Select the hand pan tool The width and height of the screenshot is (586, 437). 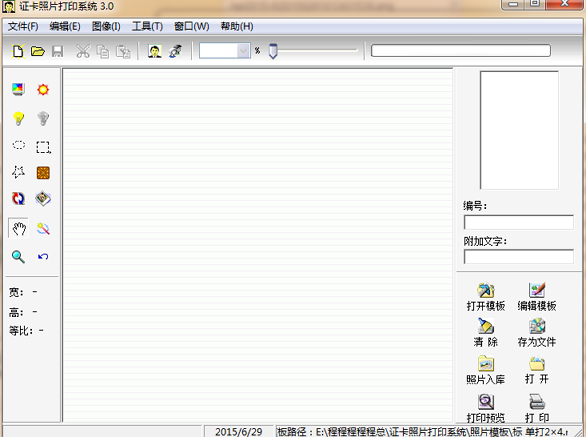[18, 228]
